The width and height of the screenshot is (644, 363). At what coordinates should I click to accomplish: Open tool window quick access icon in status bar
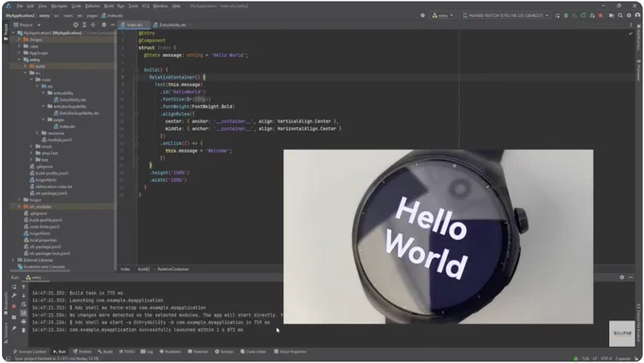(8, 358)
